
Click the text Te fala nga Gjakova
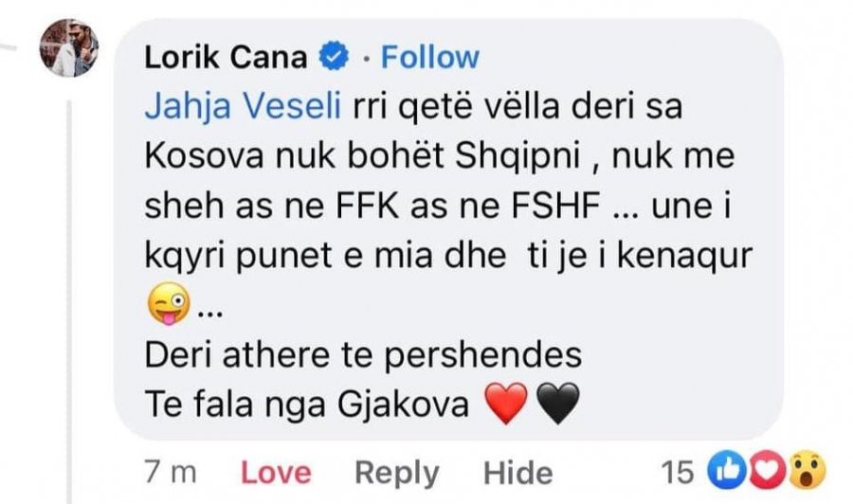pos(306,405)
